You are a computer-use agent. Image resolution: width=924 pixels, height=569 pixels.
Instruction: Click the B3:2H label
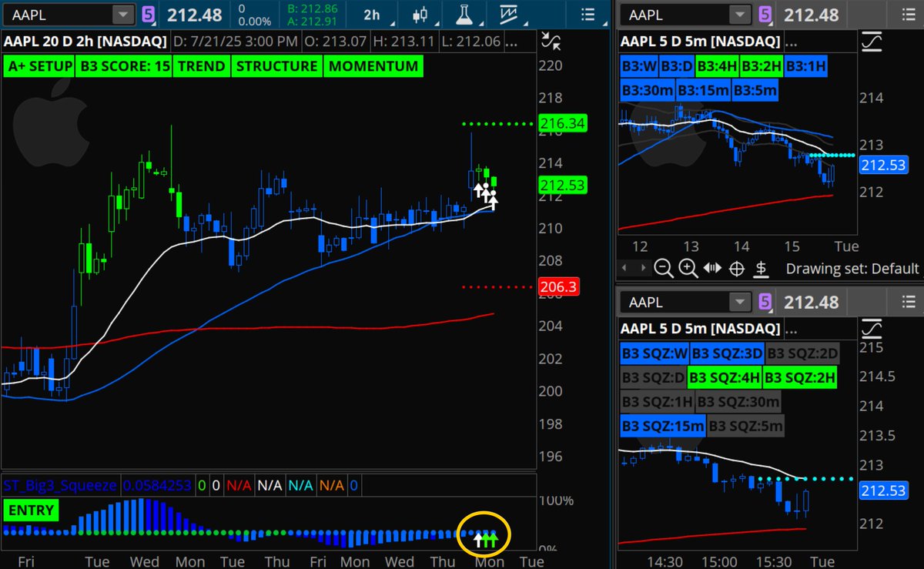762,66
